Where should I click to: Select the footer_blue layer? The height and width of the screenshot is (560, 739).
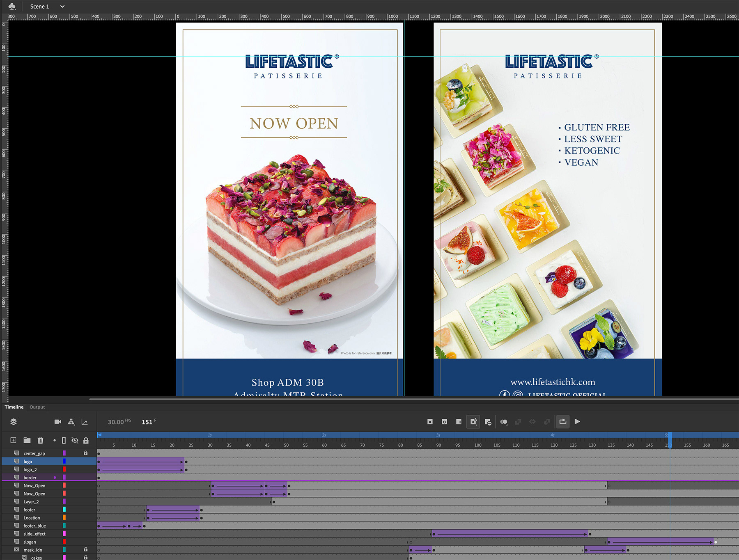click(34, 526)
